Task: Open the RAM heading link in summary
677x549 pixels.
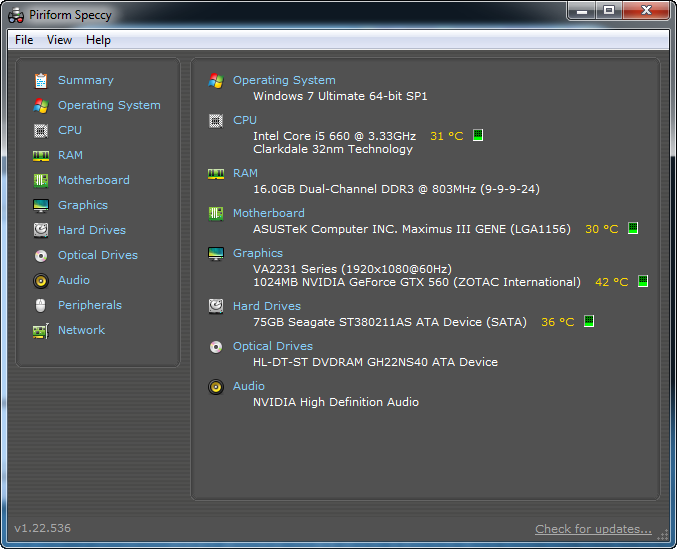Action: pos(245,173)
